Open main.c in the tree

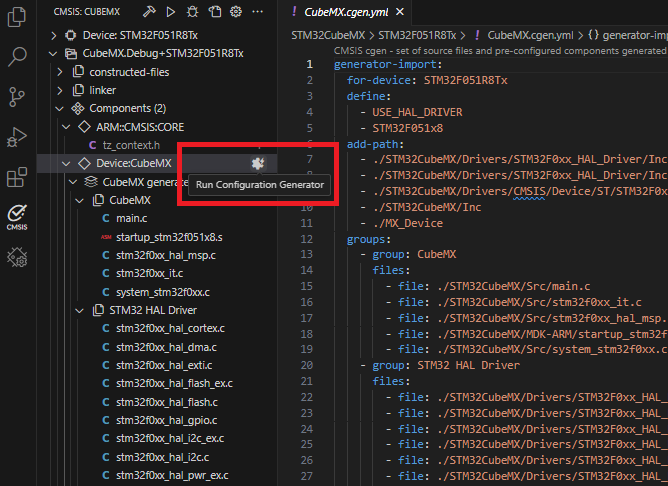[132, 219]
